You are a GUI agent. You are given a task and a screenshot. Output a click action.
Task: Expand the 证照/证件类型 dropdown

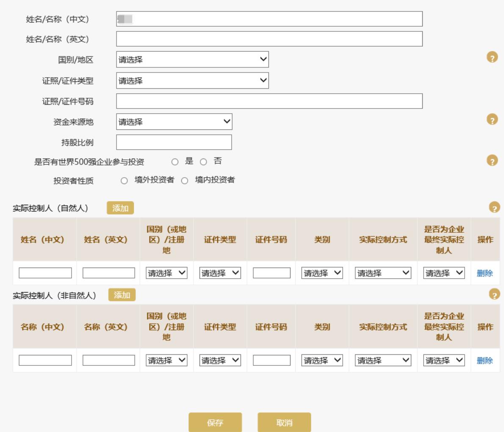click(x=192, y=81)
